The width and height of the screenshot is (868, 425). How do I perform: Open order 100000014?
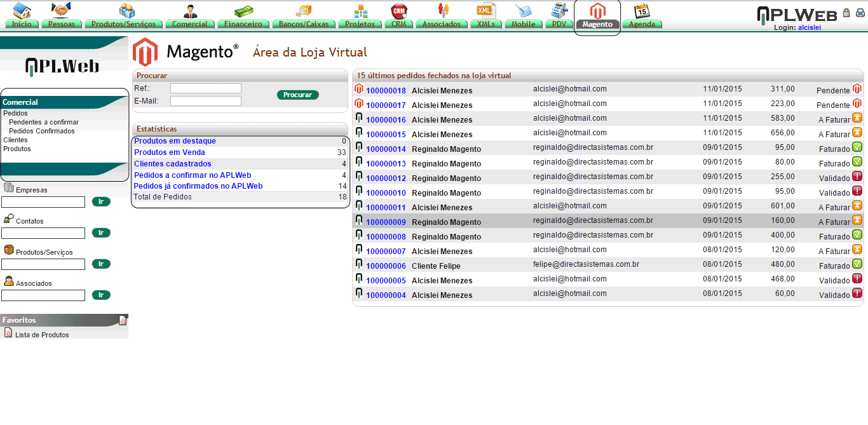coord(386,149)
